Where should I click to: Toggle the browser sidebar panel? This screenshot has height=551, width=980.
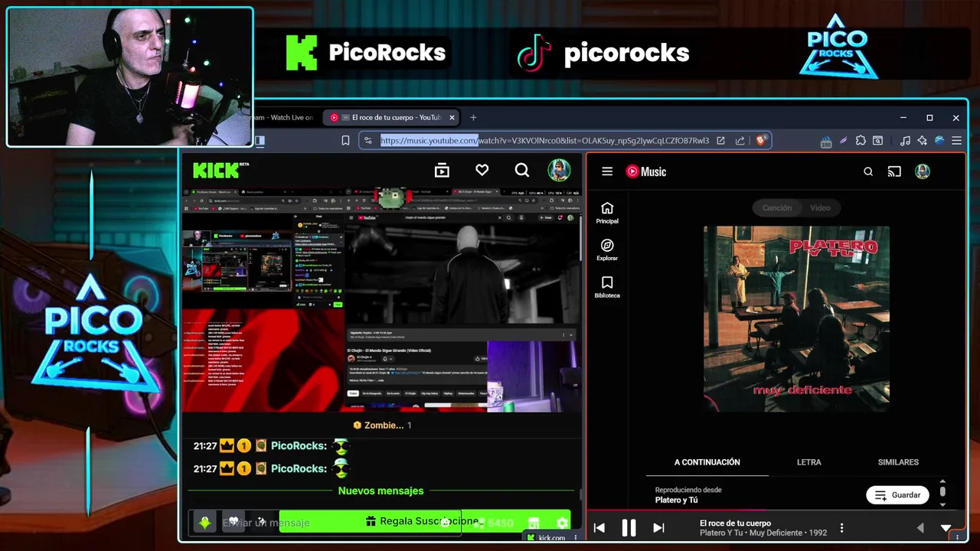[260, 141]
